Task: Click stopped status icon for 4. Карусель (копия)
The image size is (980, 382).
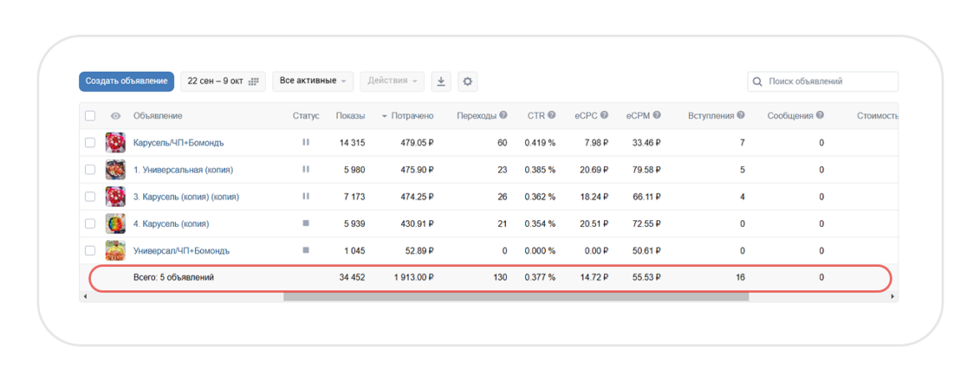Action: click(x=306, y=224)
